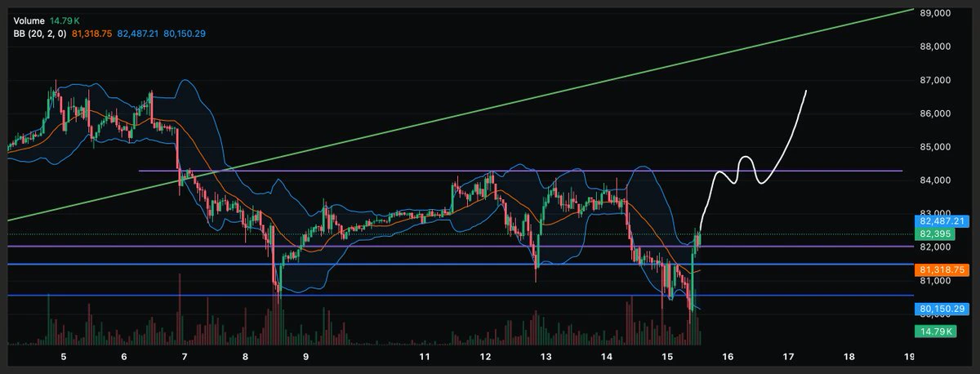The image size is (980, 374).
Task: Click the 87,000 price axis label
Action: [x=935, y=80]
